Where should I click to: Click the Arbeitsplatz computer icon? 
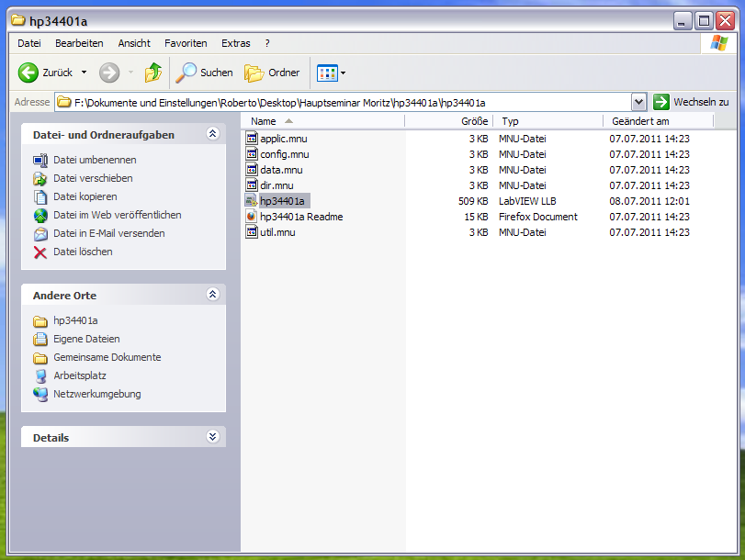click(x=40, y=376)
